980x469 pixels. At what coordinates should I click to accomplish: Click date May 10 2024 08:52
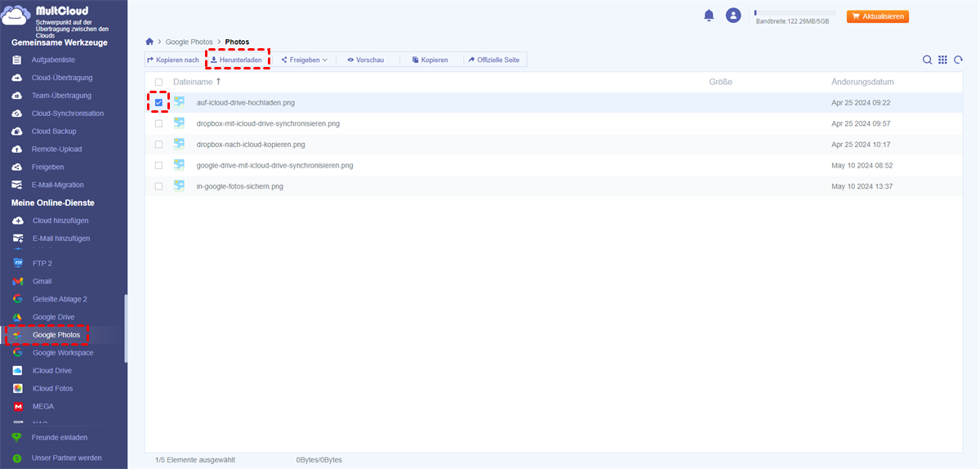pyautogui.click(x=862, y=165)
